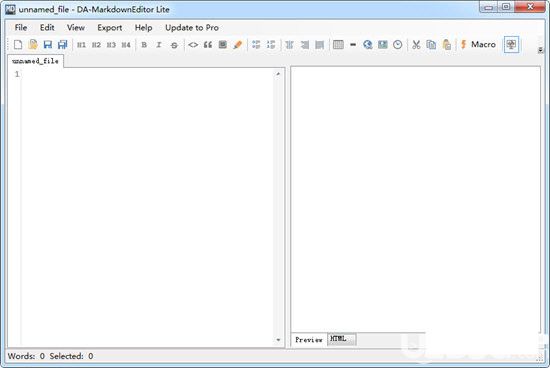Screen dimensions: 550x368
Task: Open the Help menu
Action: point(143,27)
